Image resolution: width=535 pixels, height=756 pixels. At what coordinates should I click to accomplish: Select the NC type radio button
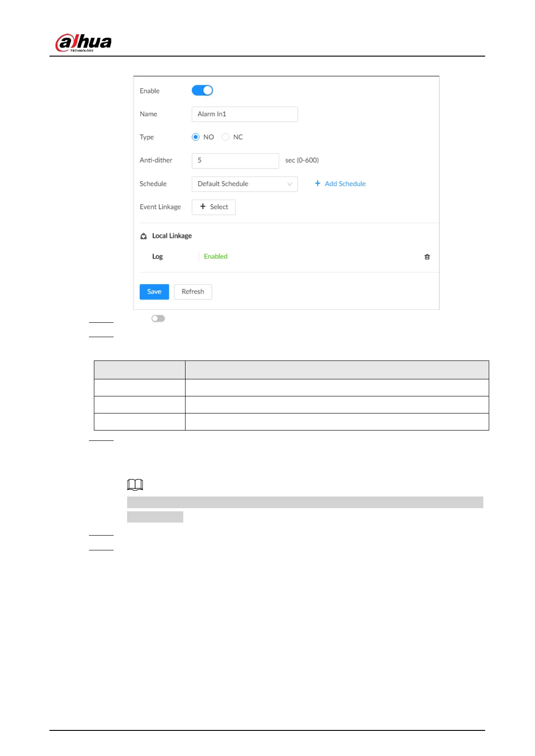(x=225, y=137)
